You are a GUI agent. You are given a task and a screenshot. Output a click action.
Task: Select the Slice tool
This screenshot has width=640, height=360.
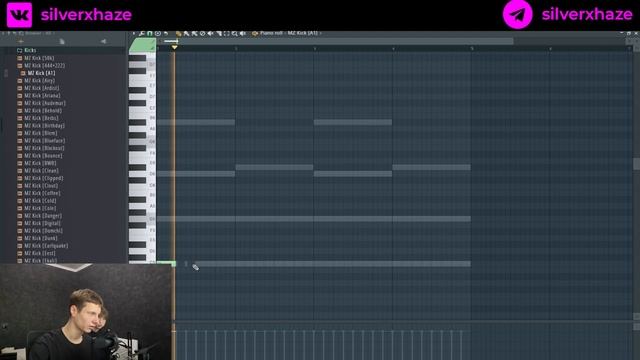[219, 33]
